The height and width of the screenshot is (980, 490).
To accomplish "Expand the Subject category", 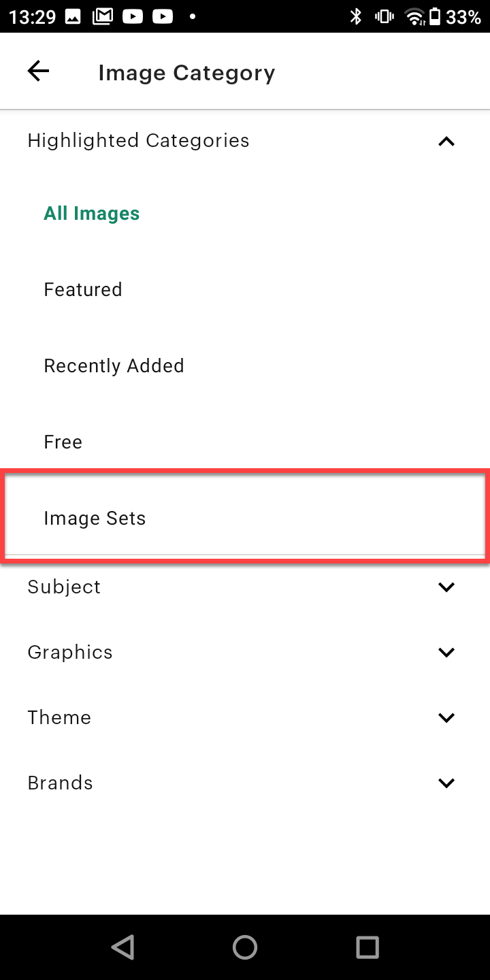I will [x=446, y=586].
